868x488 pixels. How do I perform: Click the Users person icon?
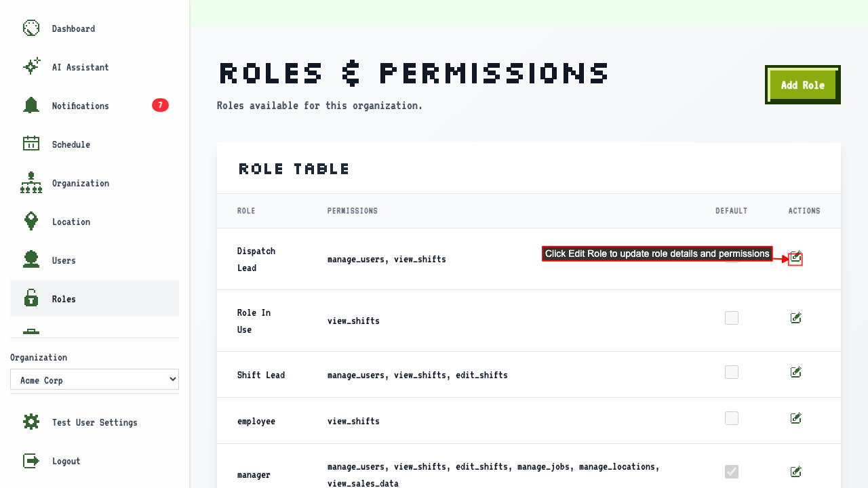31,260
